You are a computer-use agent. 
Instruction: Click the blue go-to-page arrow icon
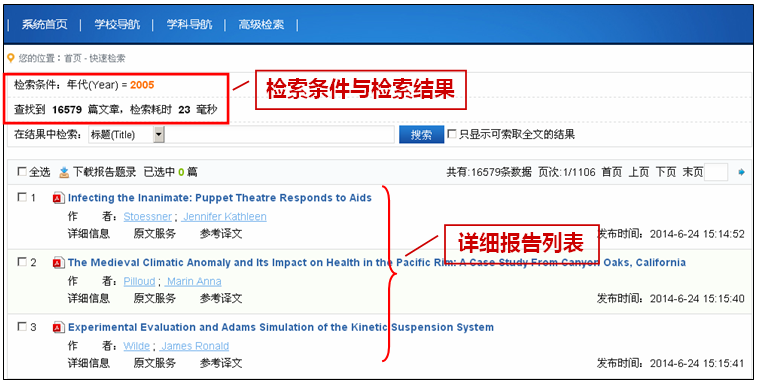coord(742,172)
